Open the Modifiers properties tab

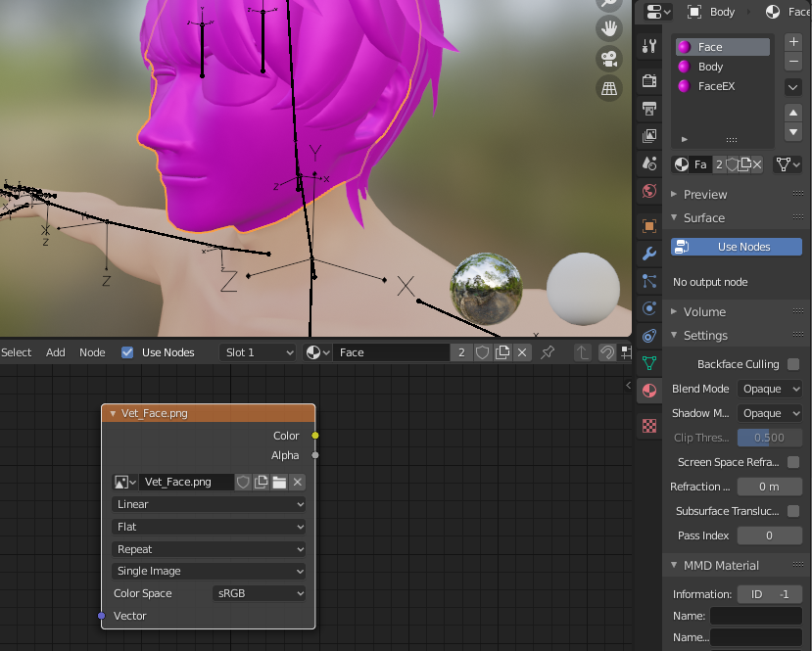click(x=648, y=254)
